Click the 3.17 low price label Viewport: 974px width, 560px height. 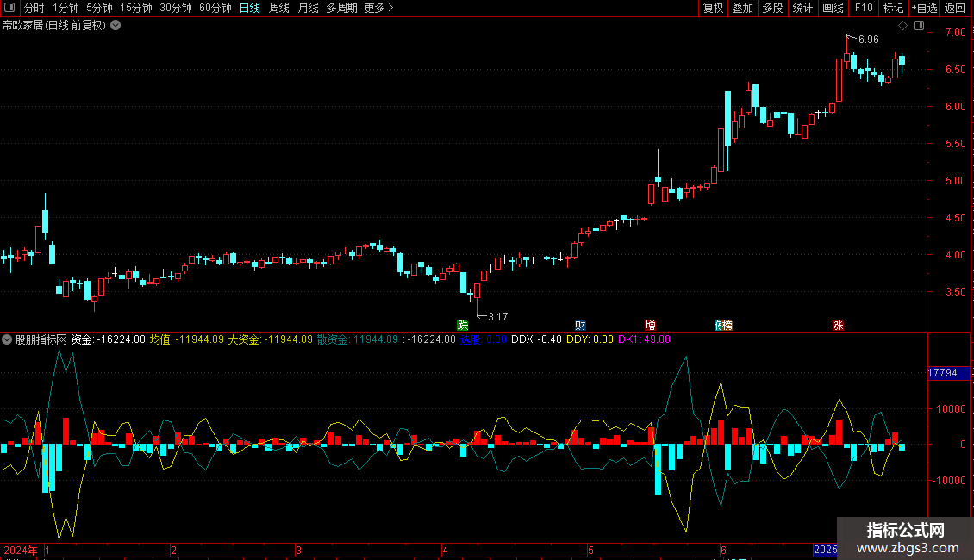click(497, 317)
